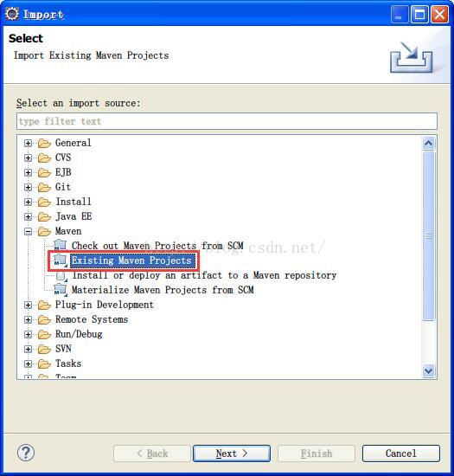Maximize the Import dialog window
Screen dimensions: 454x476
click(x=419, y=14)
